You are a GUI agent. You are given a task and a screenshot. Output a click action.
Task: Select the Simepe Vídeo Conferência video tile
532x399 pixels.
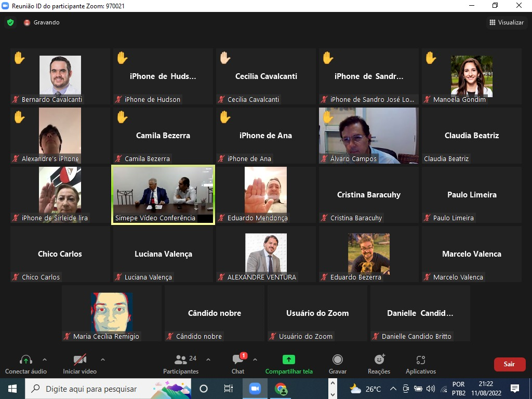pyautogui.click(x=163, y=195)
